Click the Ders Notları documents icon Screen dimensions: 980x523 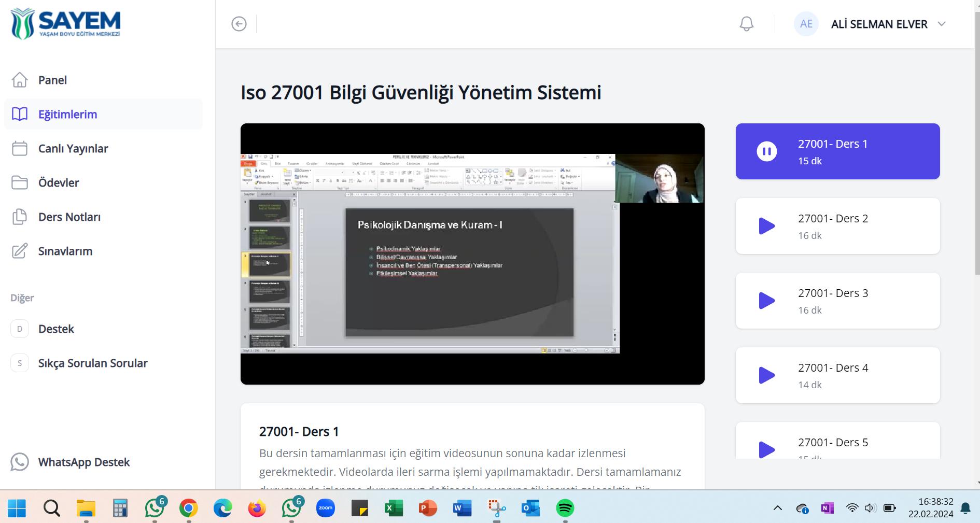click(x=20, y=217)
